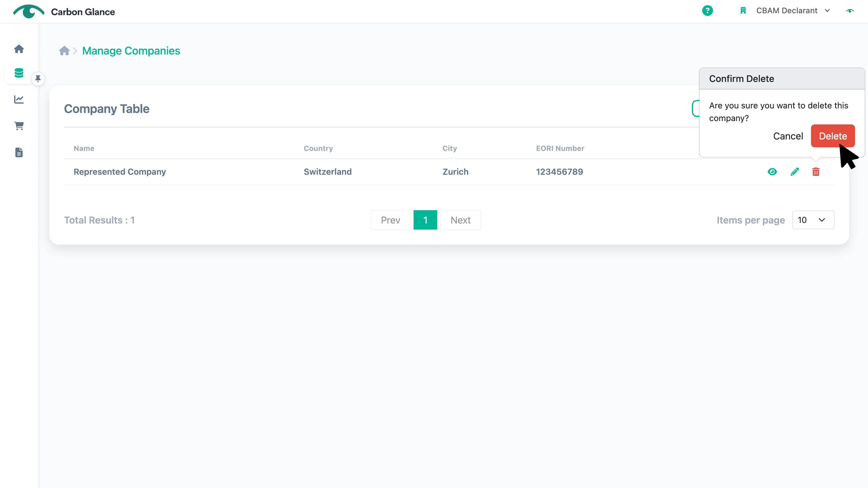The image size is (868, 488).
Task: Click the Zurich cell
Action: pyautogui.click(x=455, y=172)
